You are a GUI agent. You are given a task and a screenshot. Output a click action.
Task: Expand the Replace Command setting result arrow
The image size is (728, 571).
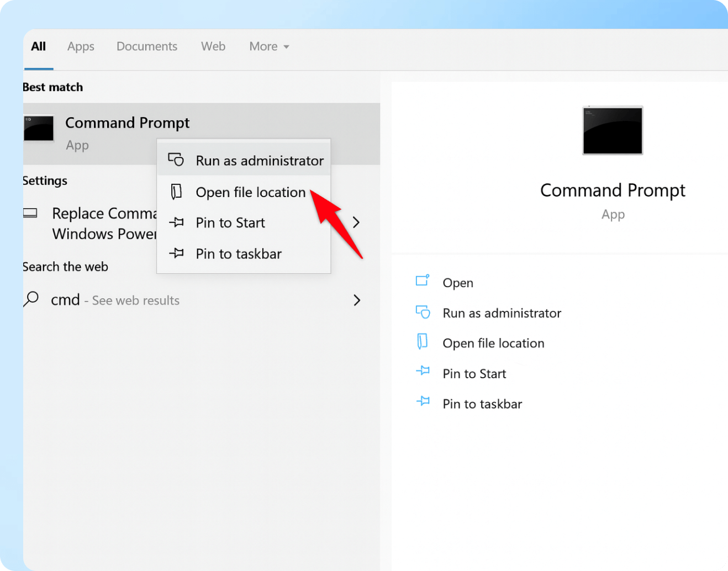(x=356, y=223)
